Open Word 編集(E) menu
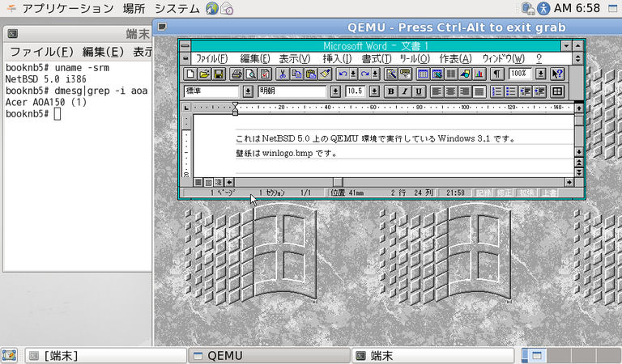 254,59
